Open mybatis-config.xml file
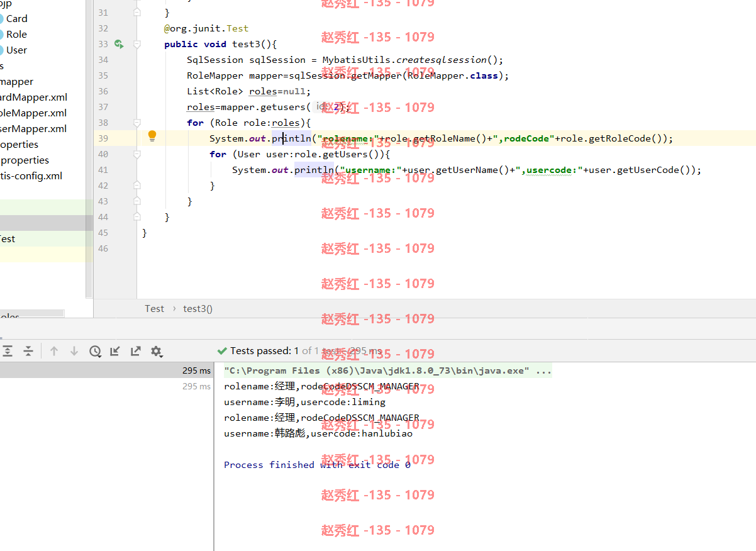The image size is (756, 551). point(31,176)
